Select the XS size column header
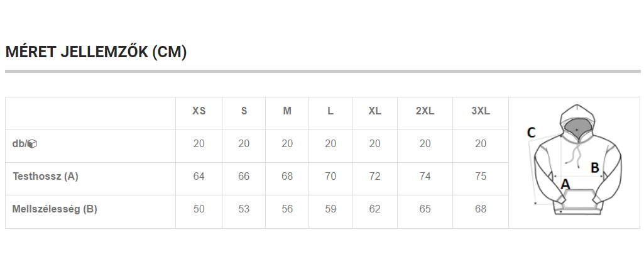Screen dimensions: 644x264 click(x=199, y=111)
